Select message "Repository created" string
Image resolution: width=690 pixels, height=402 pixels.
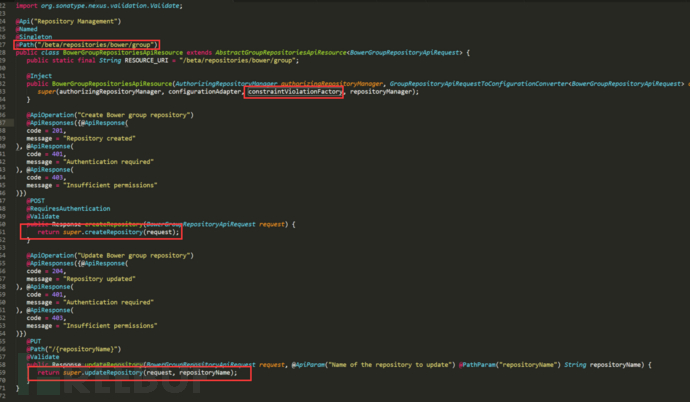(99, 138)
